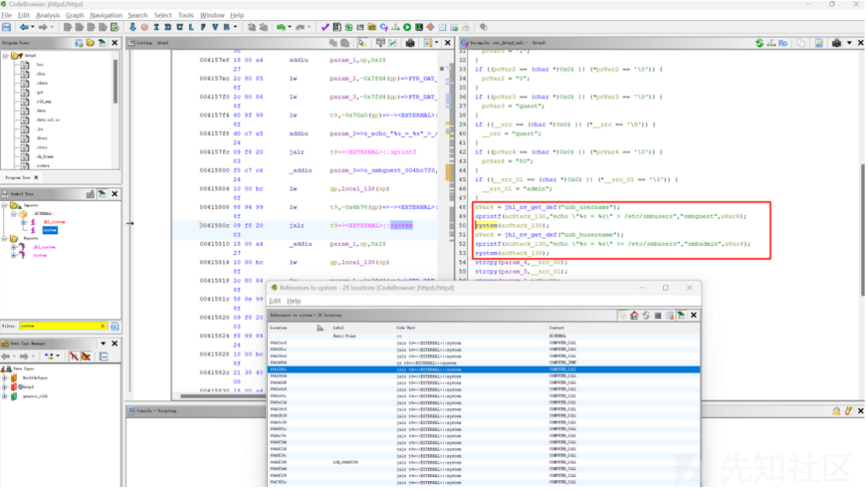
Task: Click red arrow filter toggle in Data Type Manager
Action: pos(73,356)
